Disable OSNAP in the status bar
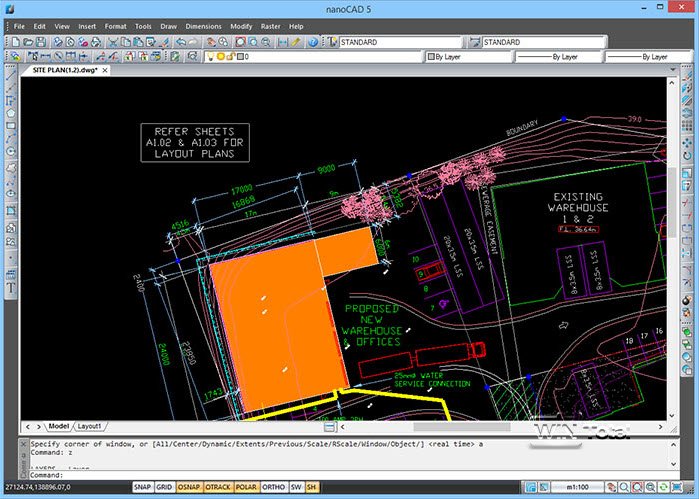The height and width of the screenshot is (499, 699). (x=190, y=487)
